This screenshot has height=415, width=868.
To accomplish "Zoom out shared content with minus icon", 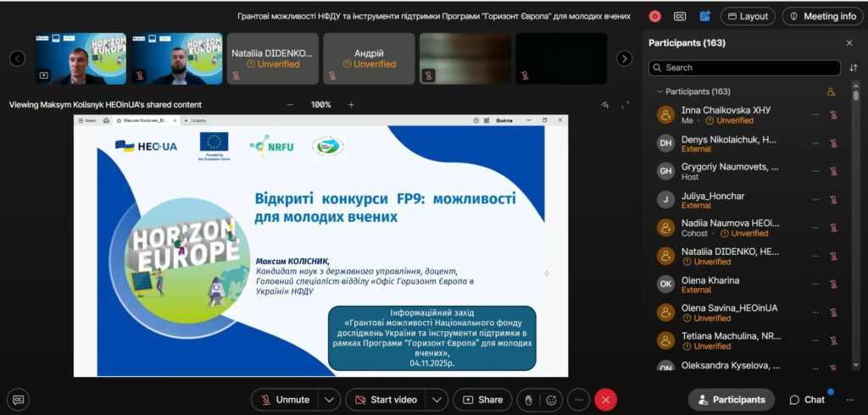I will pyautogui.click(x=290, y=105).
